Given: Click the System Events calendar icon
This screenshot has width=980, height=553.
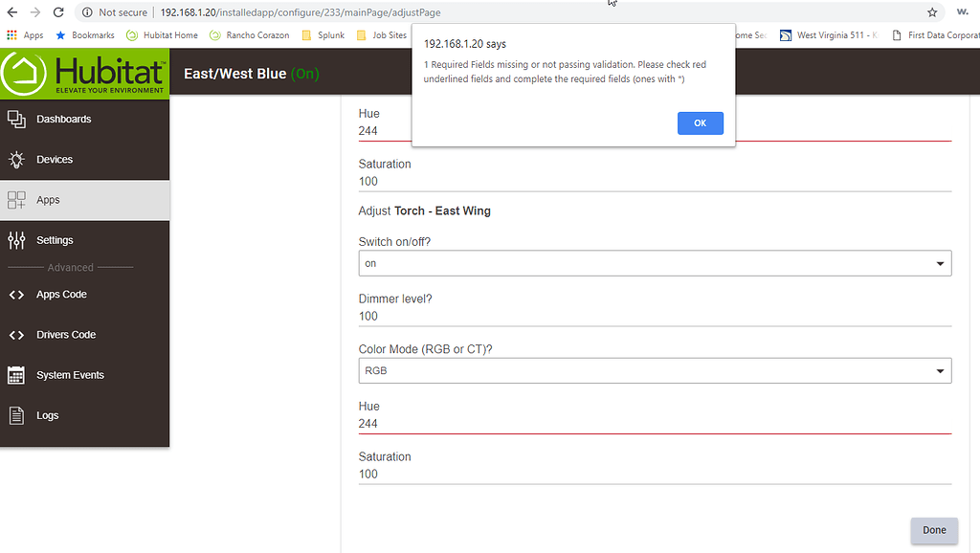Looking at the screenshot, I should click(16, 375).
